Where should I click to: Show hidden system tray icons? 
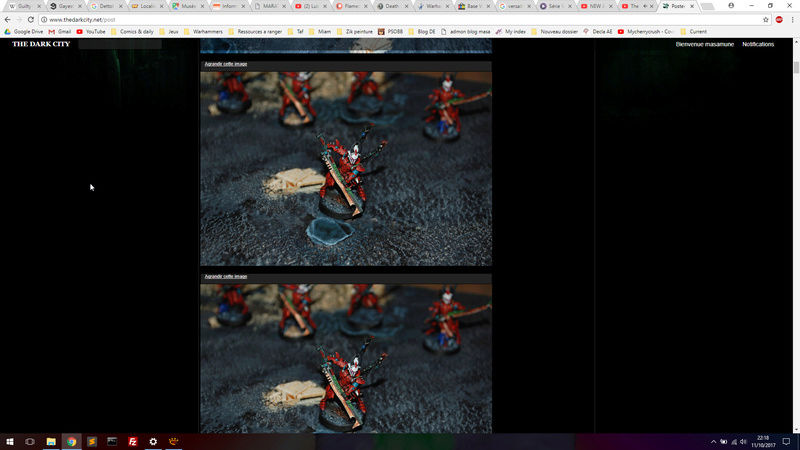[713, 442]
